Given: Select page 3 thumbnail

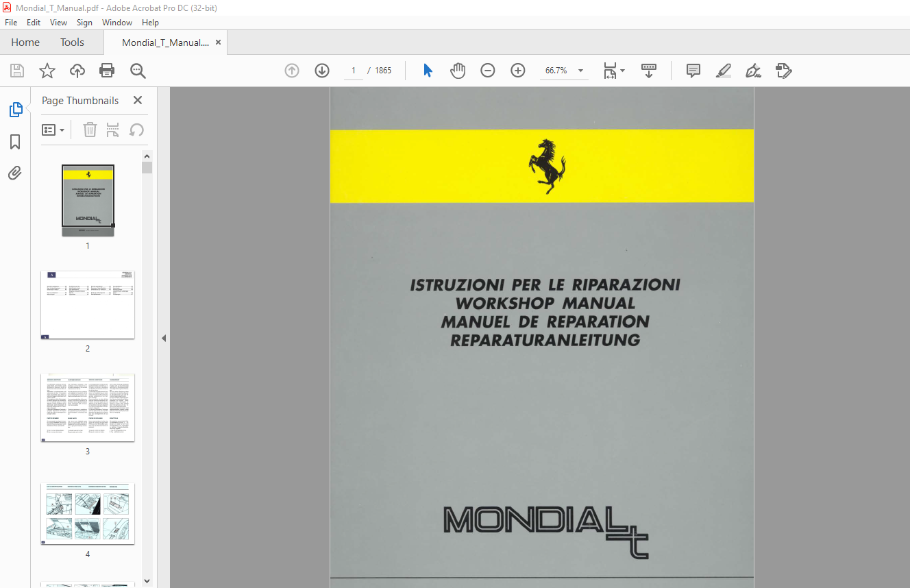Looking at the screenshot, I should [x=88, y=408].
